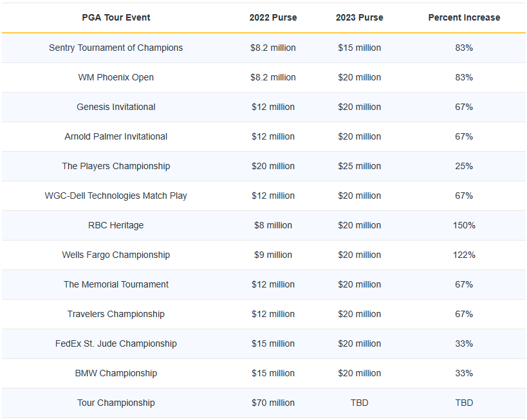Screen dimensions: 527x420
Task: Click the Percent Increase column header
Action: pos(464,17)
